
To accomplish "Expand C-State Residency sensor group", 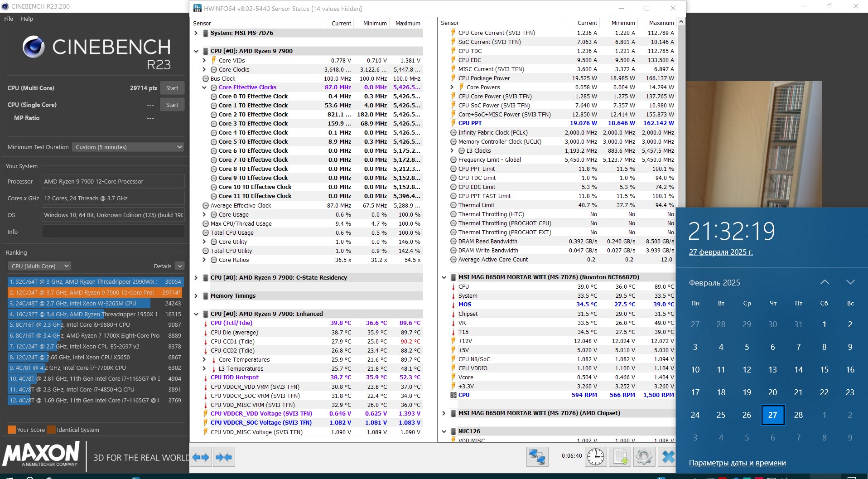I will coord(196,278).
